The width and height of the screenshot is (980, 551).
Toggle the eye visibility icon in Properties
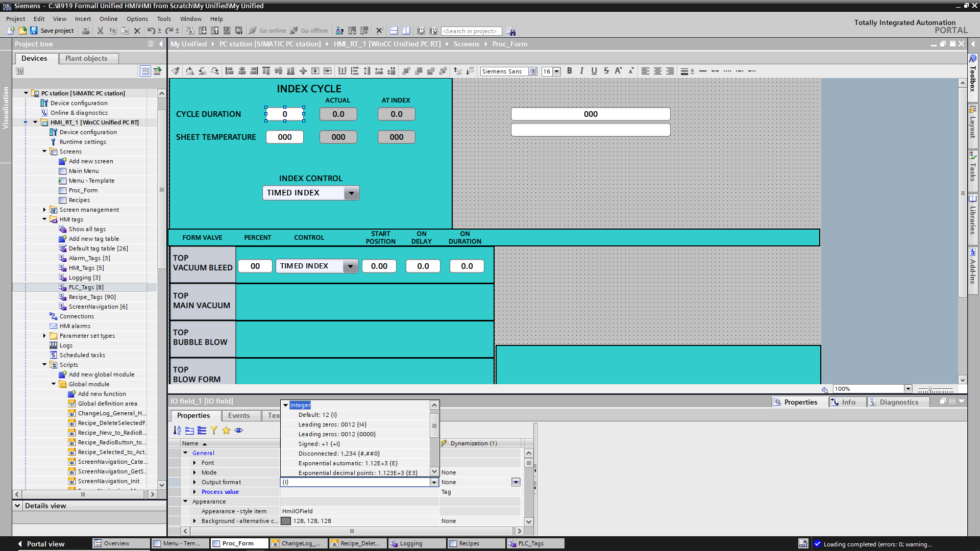[x=238, y=431]
